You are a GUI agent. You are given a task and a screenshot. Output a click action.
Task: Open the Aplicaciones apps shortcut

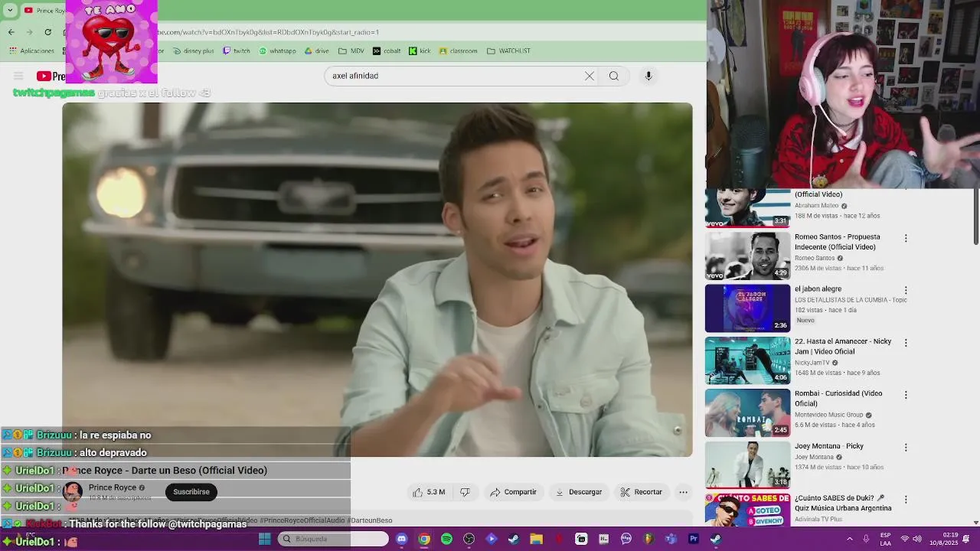[x=31, y=51]
